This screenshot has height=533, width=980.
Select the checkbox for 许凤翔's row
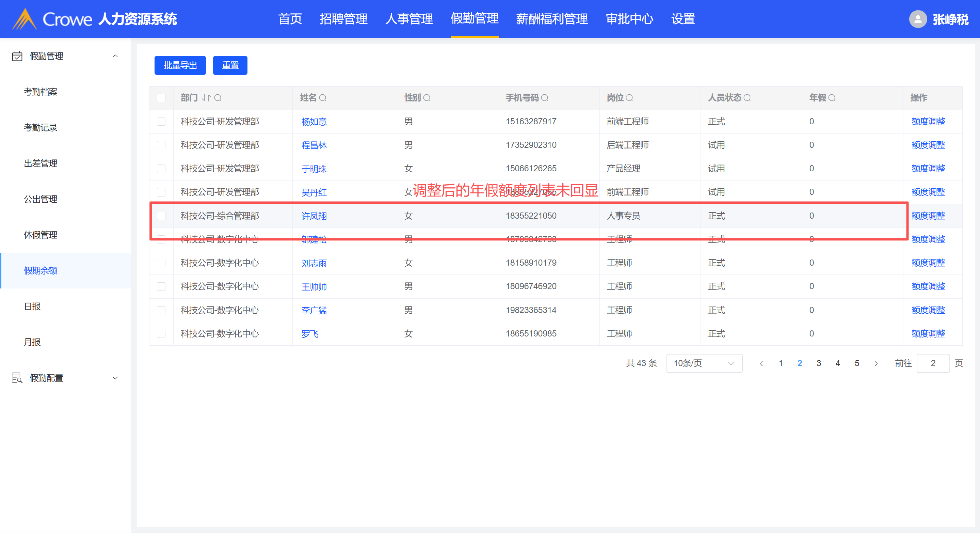[161, 216]
